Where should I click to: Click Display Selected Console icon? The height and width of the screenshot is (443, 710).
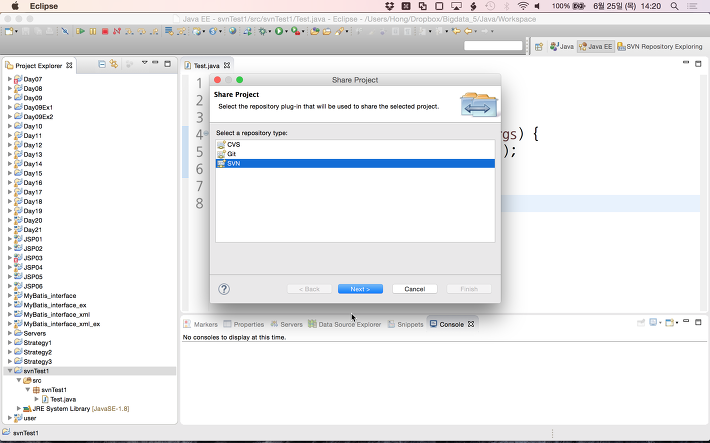point(653,323)
